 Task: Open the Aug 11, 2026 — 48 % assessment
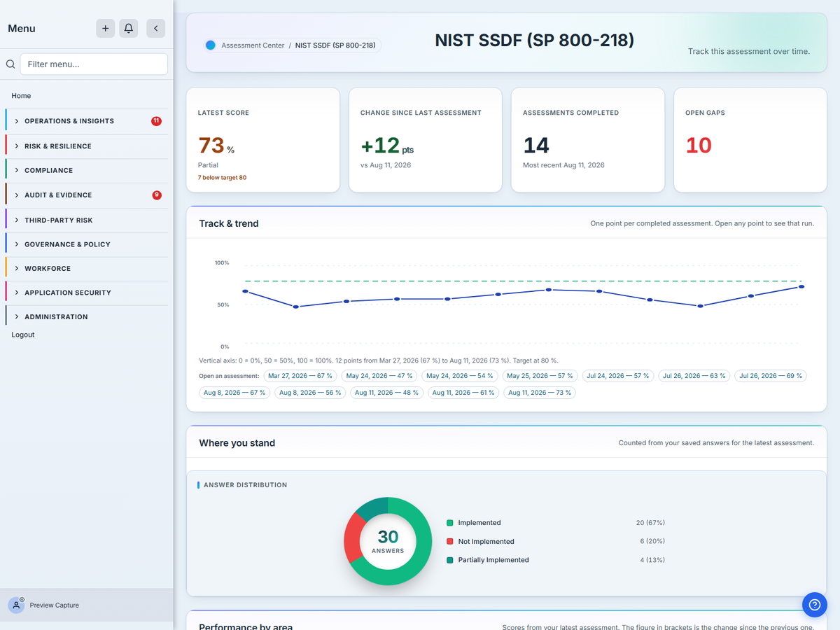click(386, 393)
